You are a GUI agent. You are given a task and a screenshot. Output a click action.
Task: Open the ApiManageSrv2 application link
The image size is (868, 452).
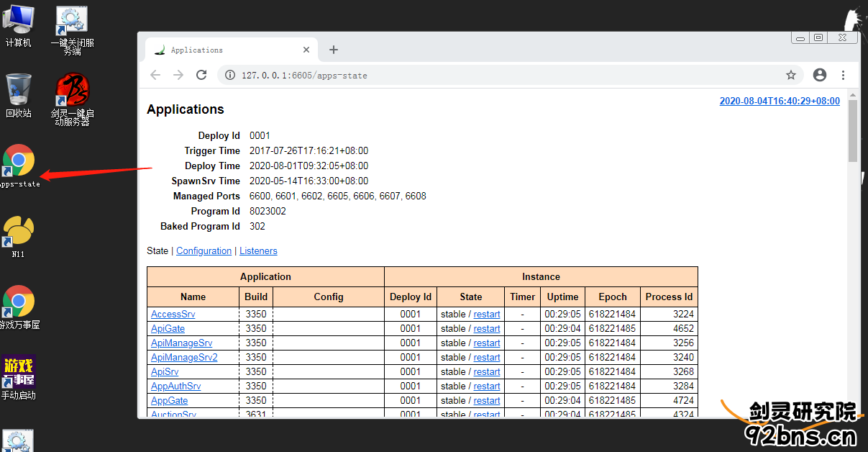(184, 358)
